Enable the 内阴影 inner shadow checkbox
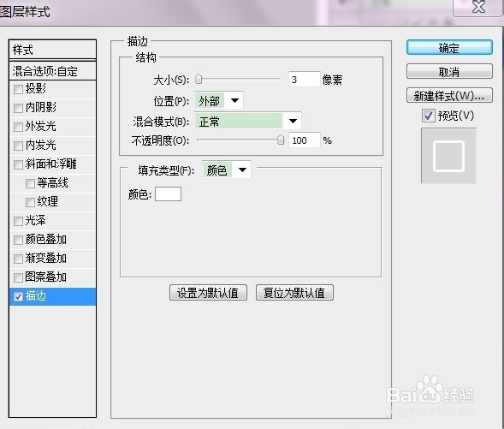The height and width of the screenshot is (429, 504). tap(18, 108)
